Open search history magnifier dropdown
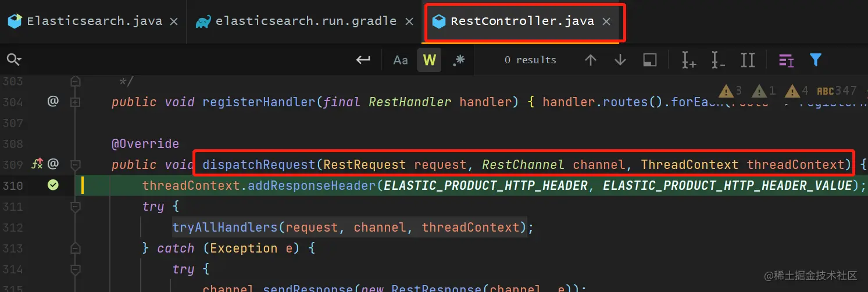Image resolution: width=868 pixels, height=292 pixels. click(14, 60)
